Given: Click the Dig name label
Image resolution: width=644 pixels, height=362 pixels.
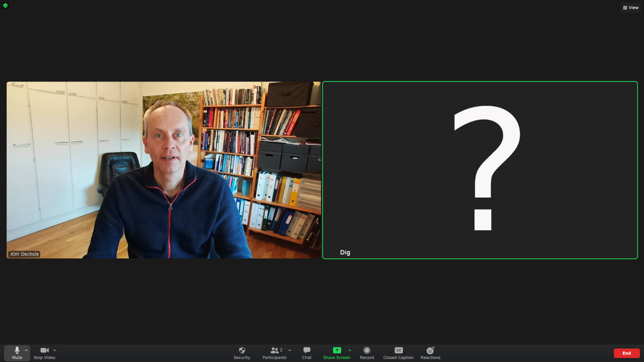Looking at the screenshot, I should [x=345, y=252].
